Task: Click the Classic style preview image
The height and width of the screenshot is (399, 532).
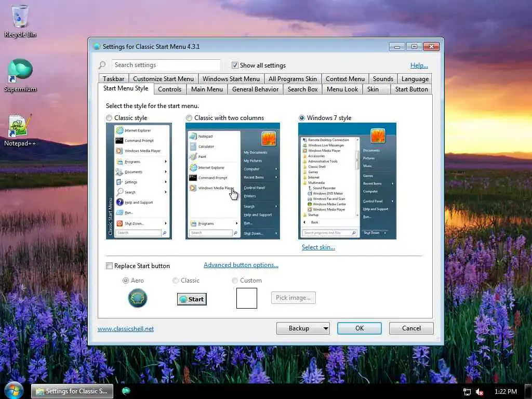Action: 139,181
